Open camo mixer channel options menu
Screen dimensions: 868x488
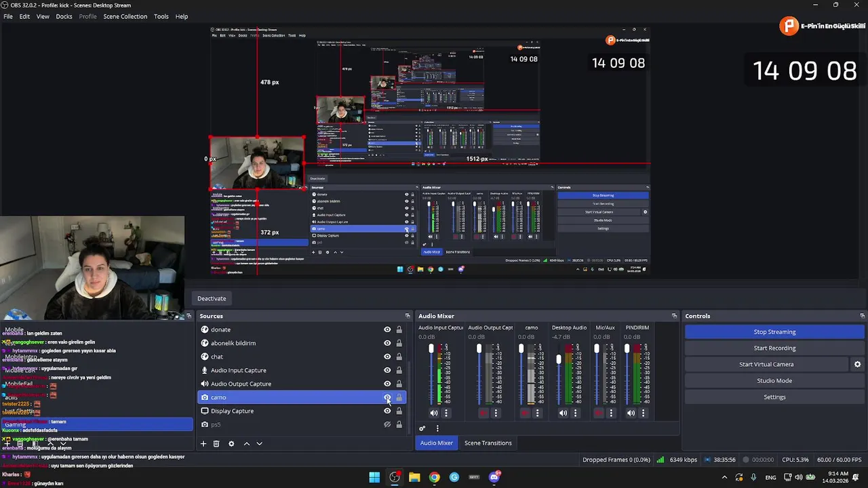tap(537, 413)
